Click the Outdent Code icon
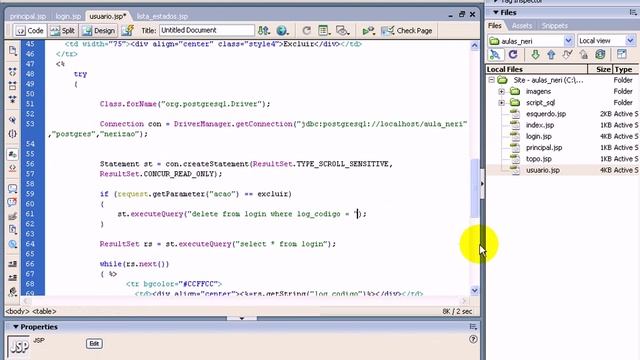This screenshot has height=360, width=640. point(13,278)
